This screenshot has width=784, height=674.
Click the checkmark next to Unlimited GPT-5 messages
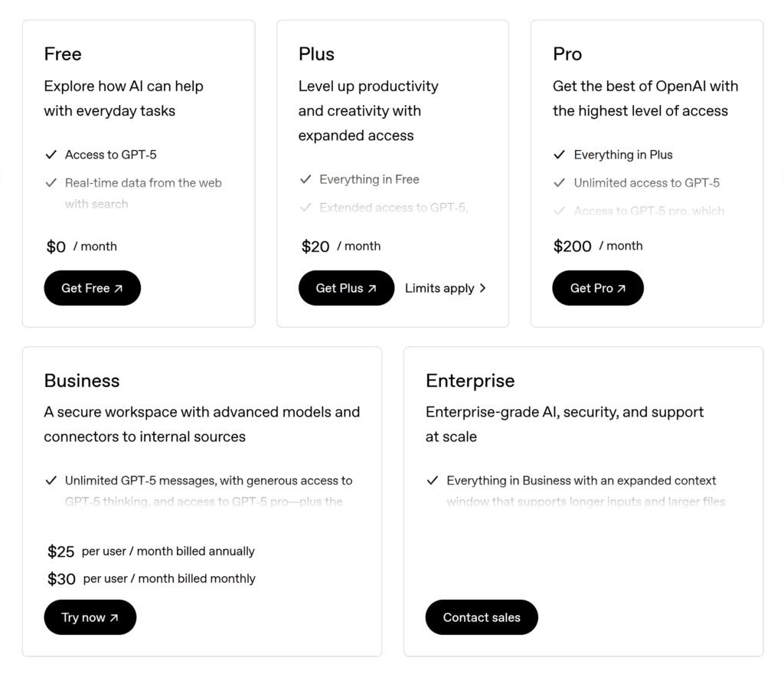pyautogui.click(x=51, y=480)
